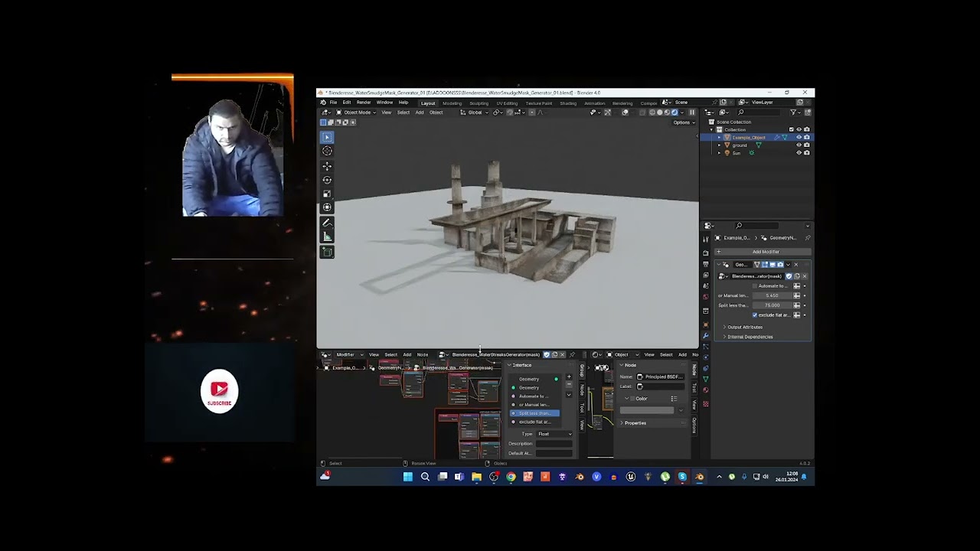Hide Example_Object in viewport via eye icon
This screenshot has height=551, width=980.
(x=799, y=137)
